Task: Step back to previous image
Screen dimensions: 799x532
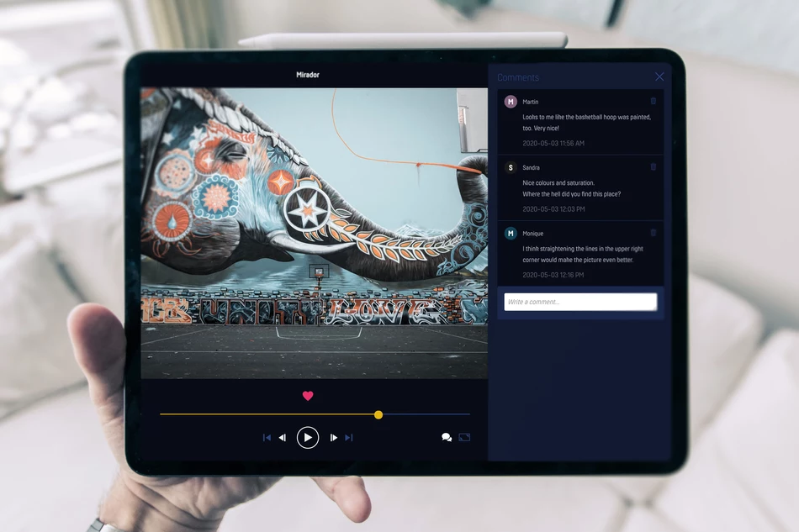Action: coord(283,438)
